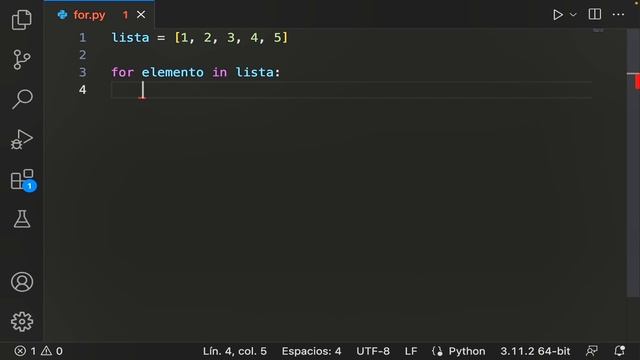
Task: Open the Explorer files view
Action: (22, 19)
